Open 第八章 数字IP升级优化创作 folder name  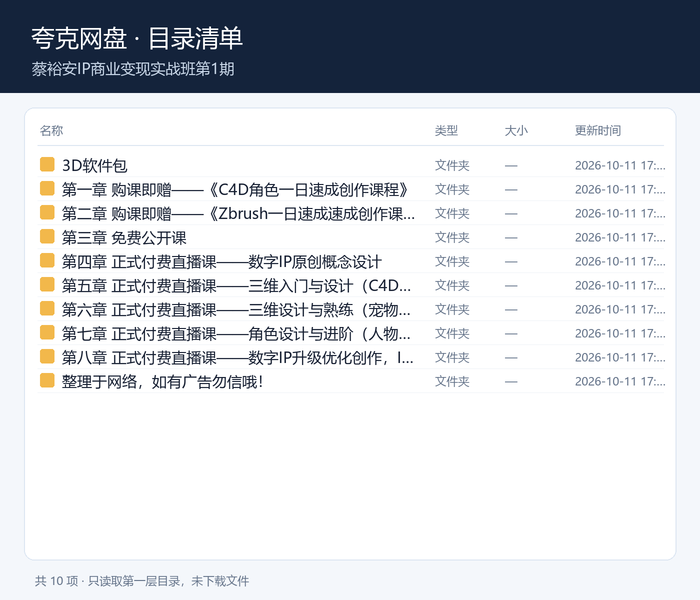point(238,357)
